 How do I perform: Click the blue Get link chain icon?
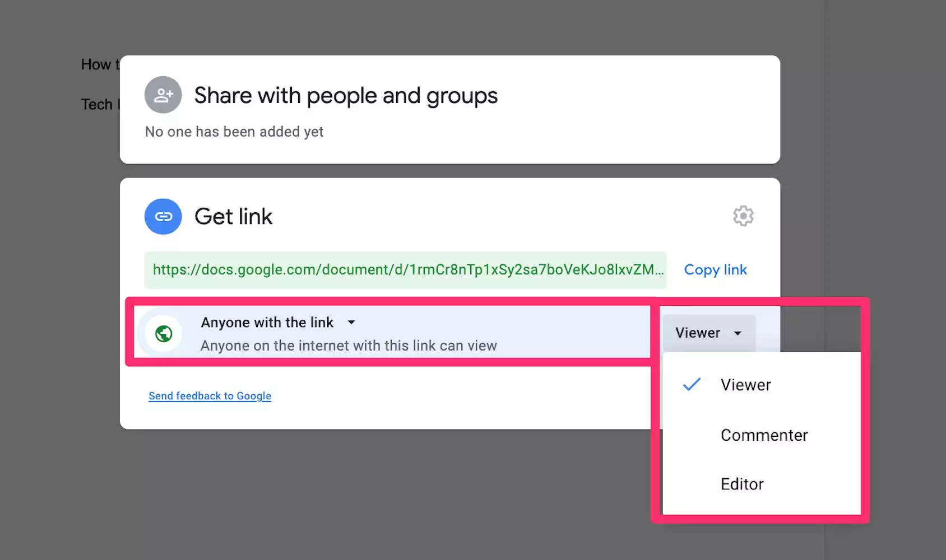pyautogui.click(x=163, y=217)
